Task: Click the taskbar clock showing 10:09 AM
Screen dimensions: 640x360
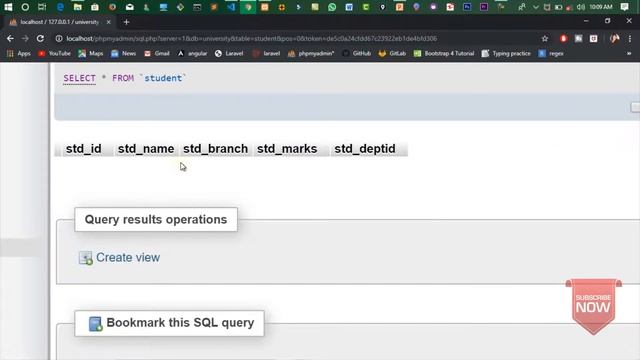Action: (x=601, y=7)
